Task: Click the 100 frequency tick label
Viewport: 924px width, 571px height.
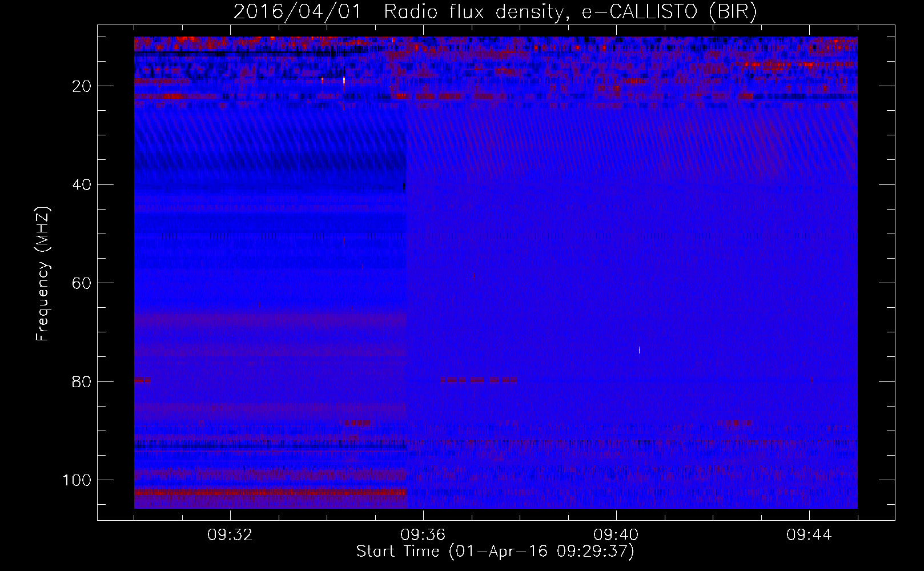Action: [77, 480]
